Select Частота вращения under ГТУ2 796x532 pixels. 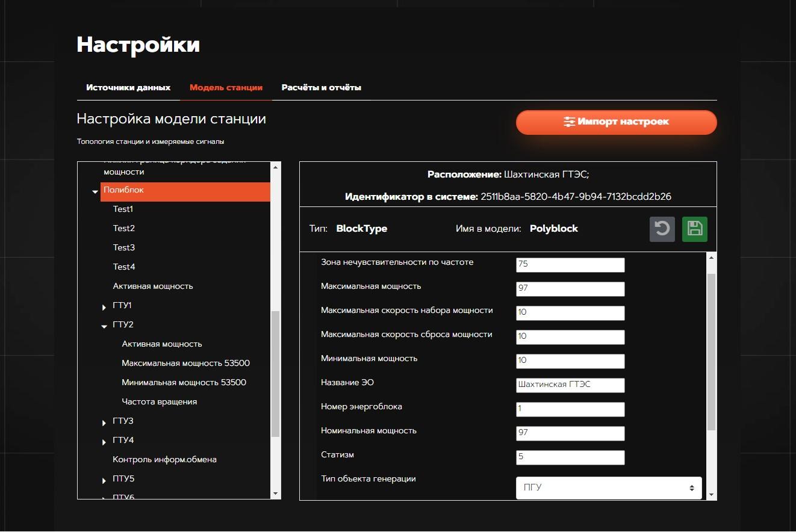pyautogui.click(x=159, y=402)
